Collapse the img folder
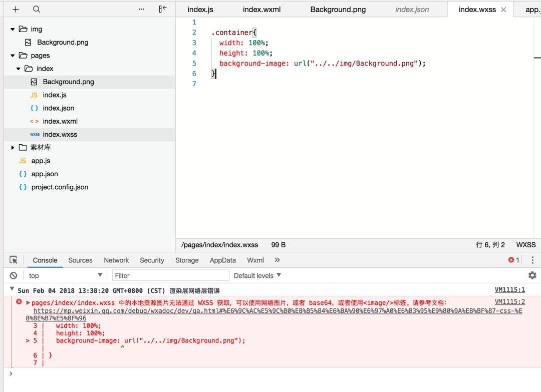541x392 pixels. point(13,30)
